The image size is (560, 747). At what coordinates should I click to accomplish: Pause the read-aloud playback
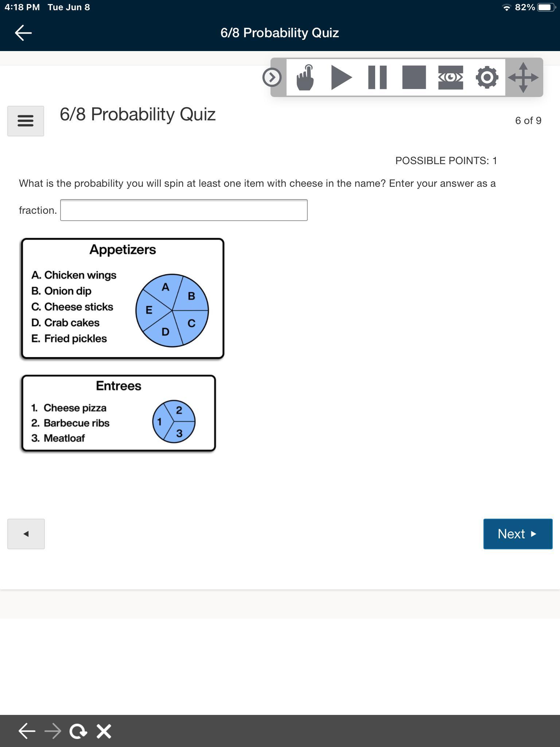pos(377,77)
